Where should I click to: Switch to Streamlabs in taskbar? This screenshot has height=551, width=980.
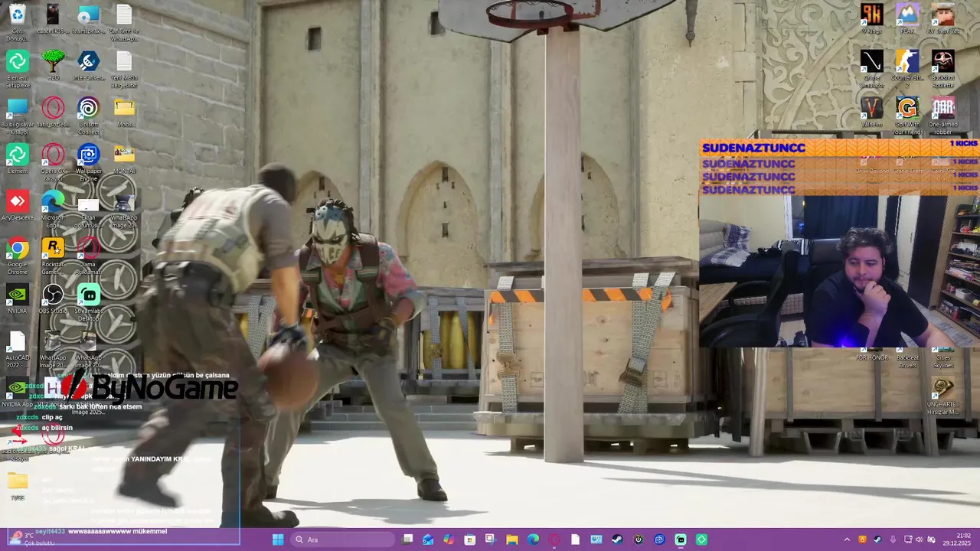[x=681, y=540]
